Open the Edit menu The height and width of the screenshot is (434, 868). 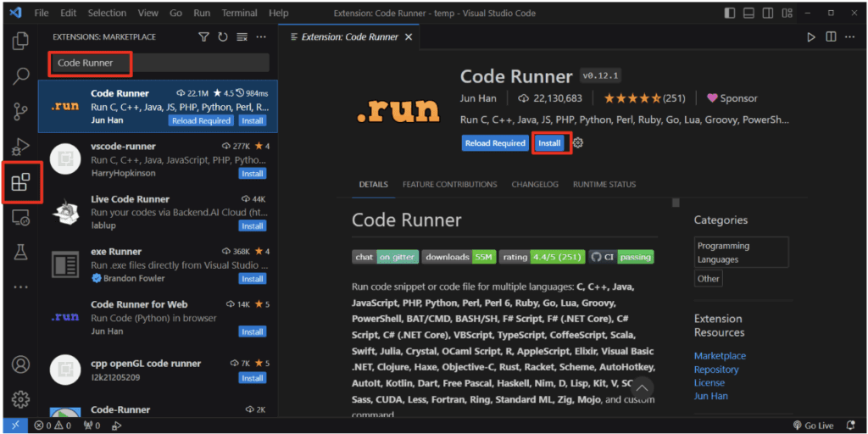(69, 13)
